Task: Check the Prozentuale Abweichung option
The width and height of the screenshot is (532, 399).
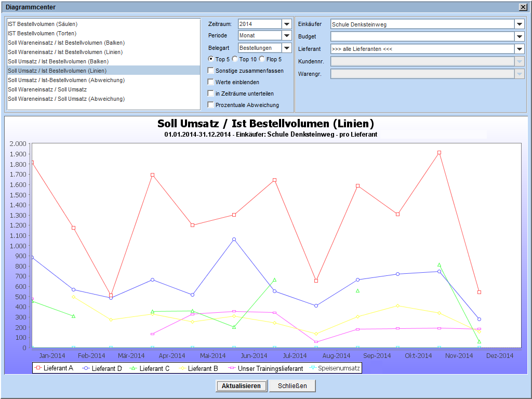Action: (210, 105)
